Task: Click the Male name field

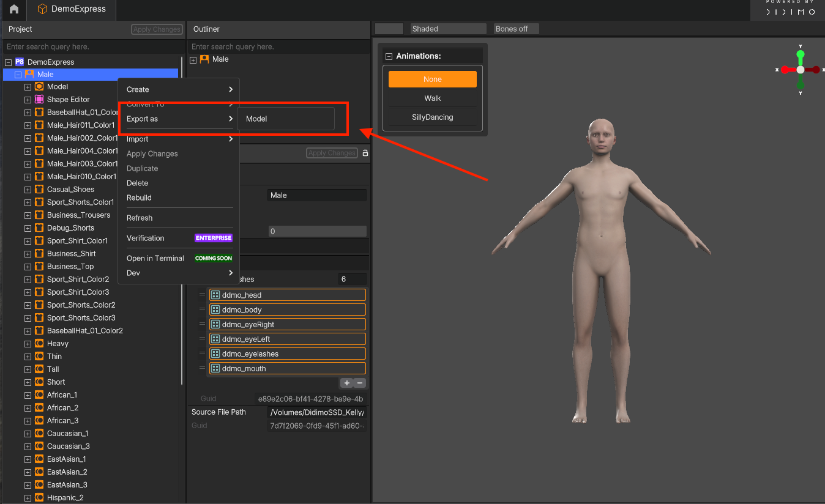Action: [317, 195]
